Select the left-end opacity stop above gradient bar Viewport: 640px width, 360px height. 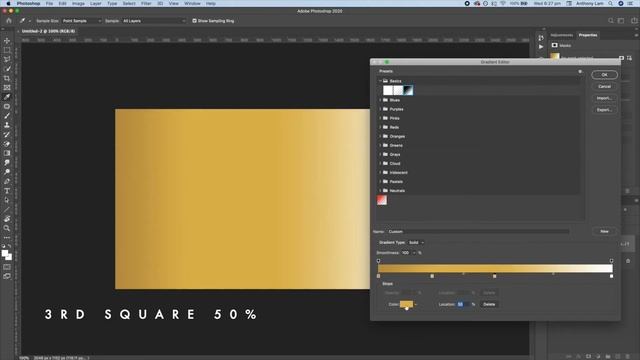(378, 260)
